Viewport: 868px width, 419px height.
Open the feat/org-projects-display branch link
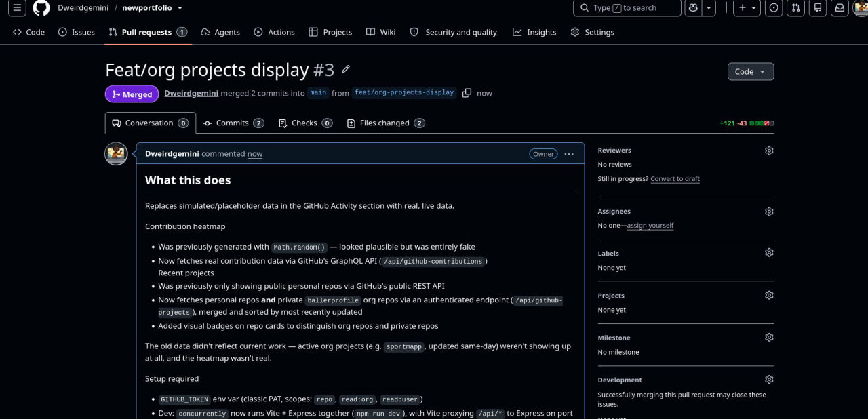(x=403, y=93)
